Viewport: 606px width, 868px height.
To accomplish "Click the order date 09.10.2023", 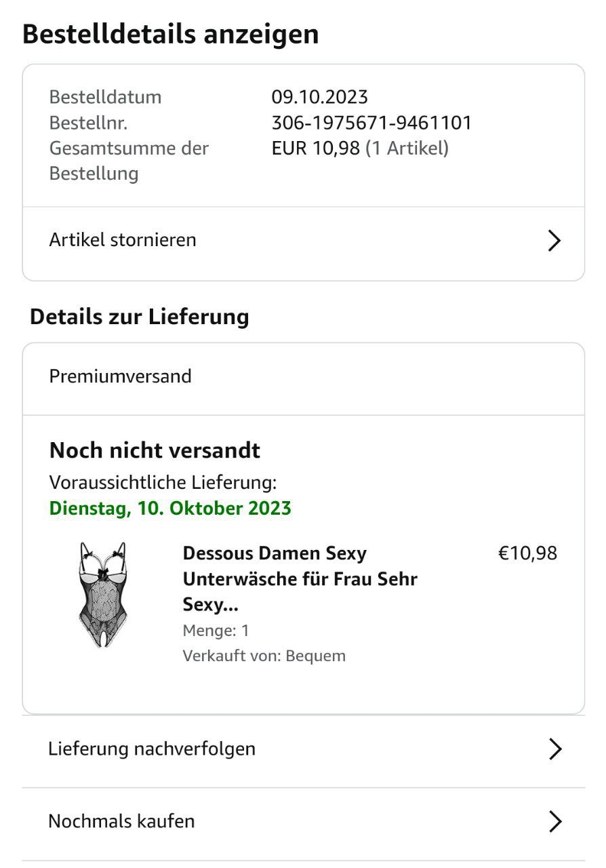I will point(319,97).
